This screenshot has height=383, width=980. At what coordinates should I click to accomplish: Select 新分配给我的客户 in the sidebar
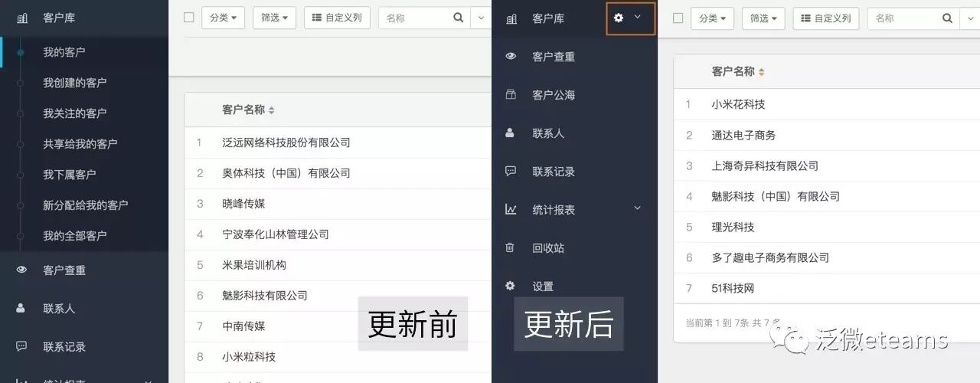coord(84,205)
